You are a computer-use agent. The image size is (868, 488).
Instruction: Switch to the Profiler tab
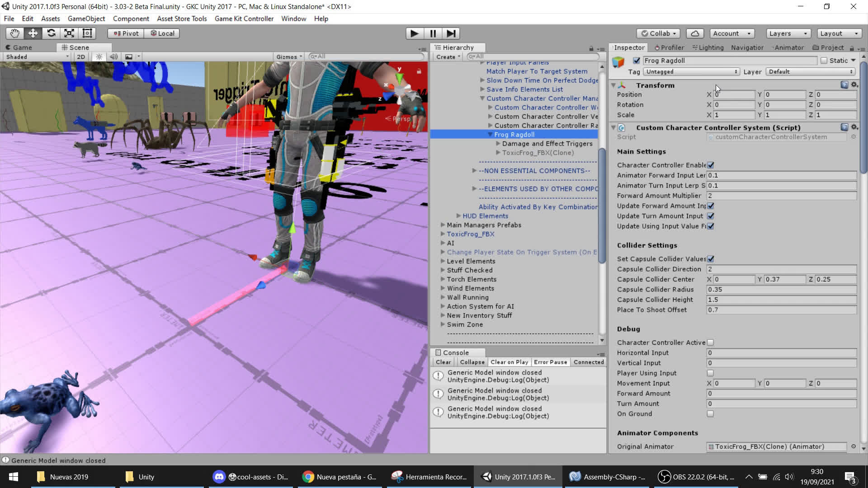pos(669,47)
